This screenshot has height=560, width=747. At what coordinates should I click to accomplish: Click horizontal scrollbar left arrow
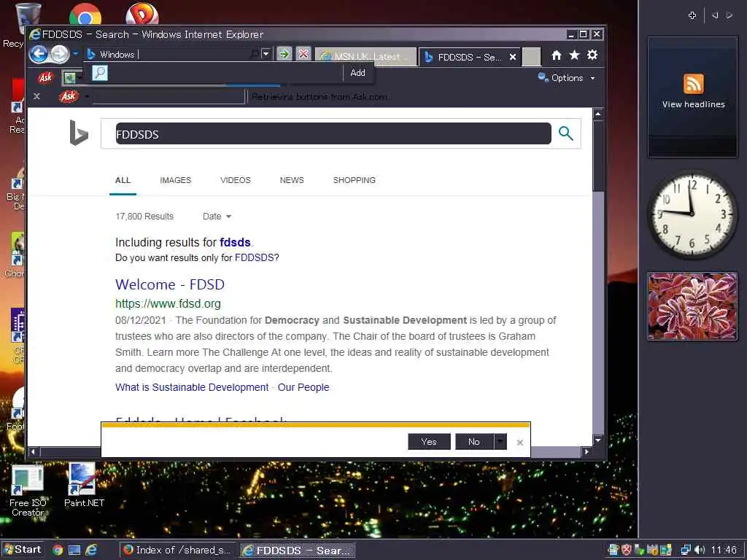tap(33, 451)
